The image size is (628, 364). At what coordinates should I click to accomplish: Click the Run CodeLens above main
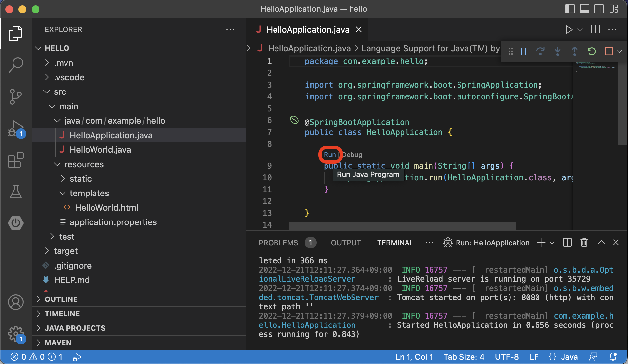click(330, 155)
